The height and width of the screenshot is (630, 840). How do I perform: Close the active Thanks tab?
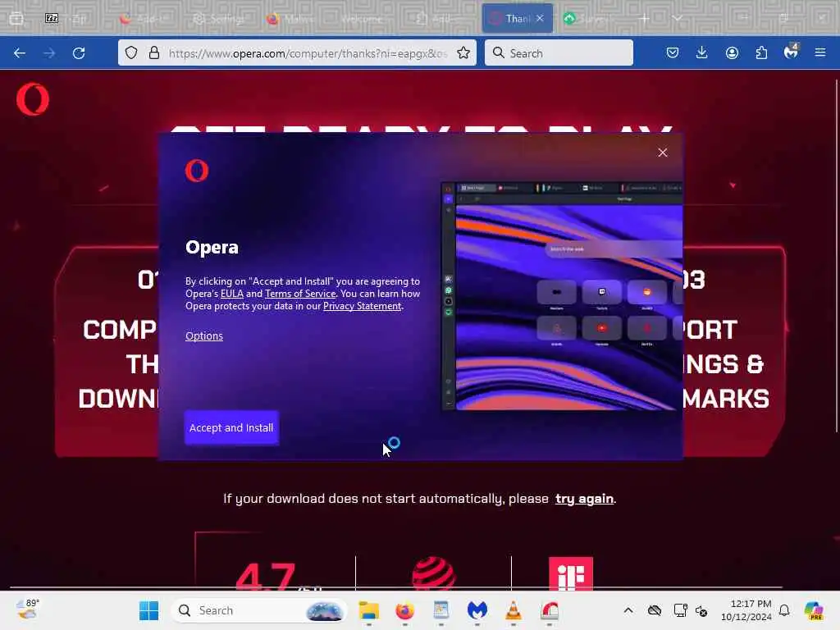[x=540, y=18]
